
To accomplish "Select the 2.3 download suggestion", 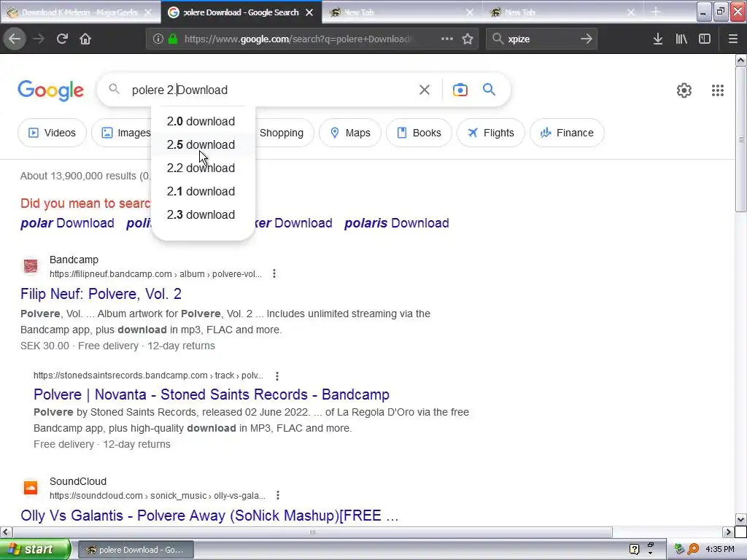I will point(203,215).
